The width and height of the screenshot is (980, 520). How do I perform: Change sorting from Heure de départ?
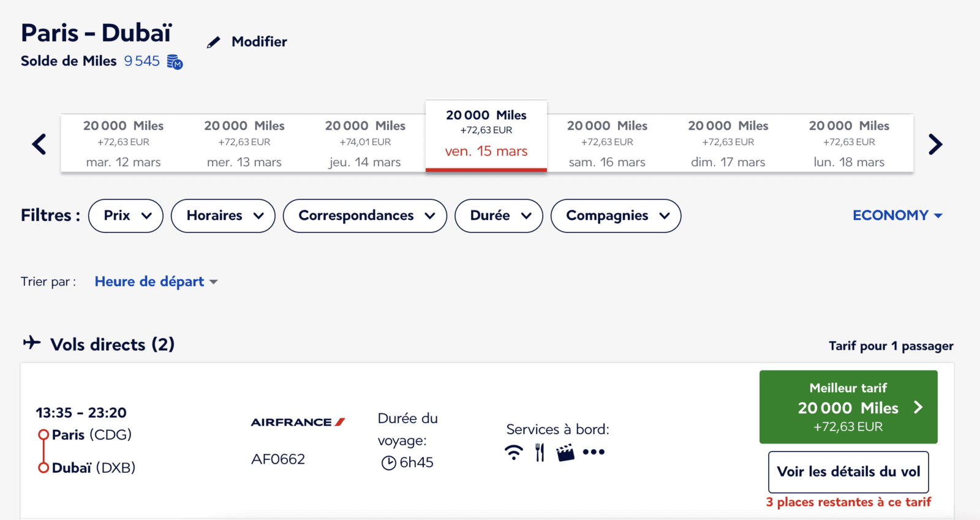[x=156, y=282]
